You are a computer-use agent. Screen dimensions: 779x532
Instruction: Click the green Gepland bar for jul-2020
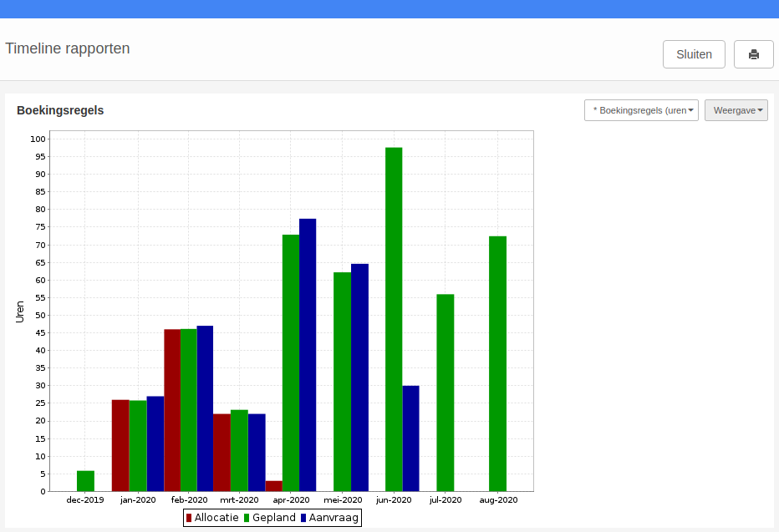(x=446, y=393)
